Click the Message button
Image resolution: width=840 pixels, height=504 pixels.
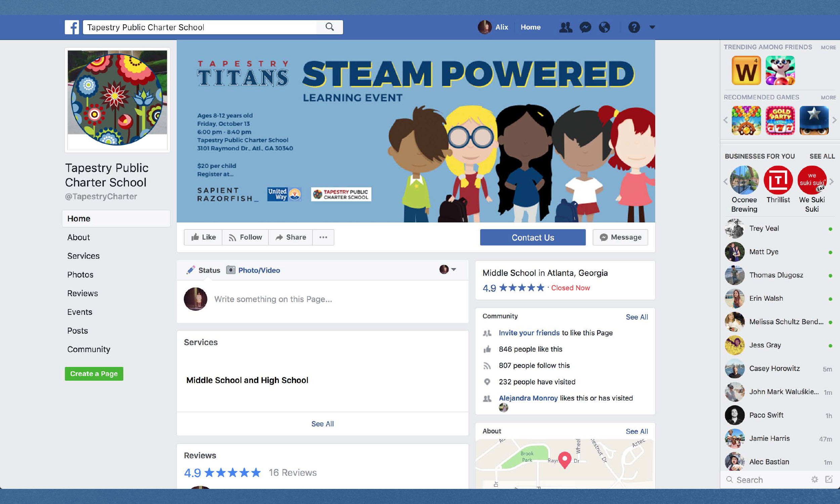pos(620,237)
